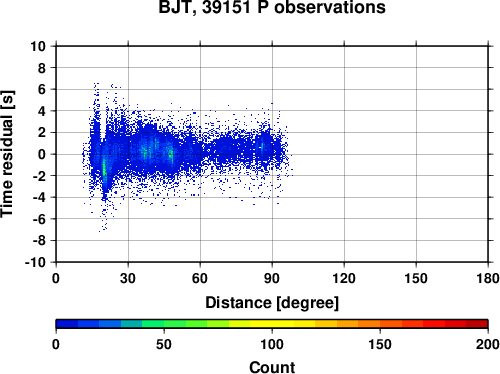This screenshot has height=374, width=500.
Task: Click the 'Time residual [s]' y-axis label
Action: point(7,154)
